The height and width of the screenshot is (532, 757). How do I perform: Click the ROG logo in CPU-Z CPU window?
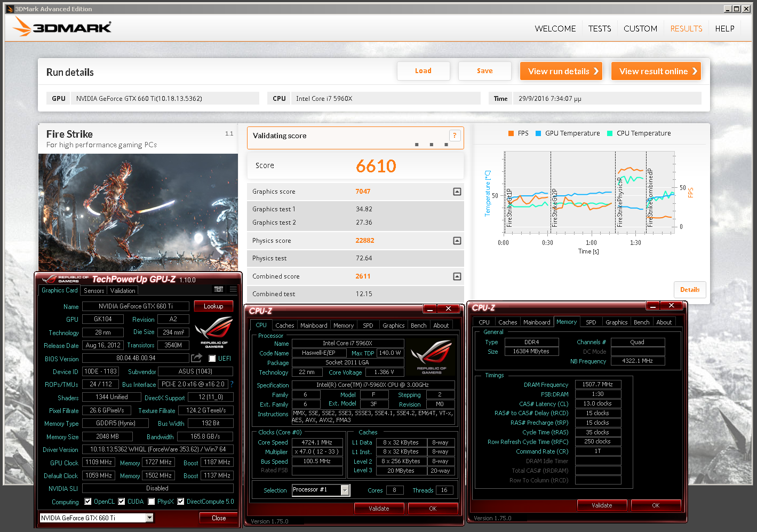432,356
